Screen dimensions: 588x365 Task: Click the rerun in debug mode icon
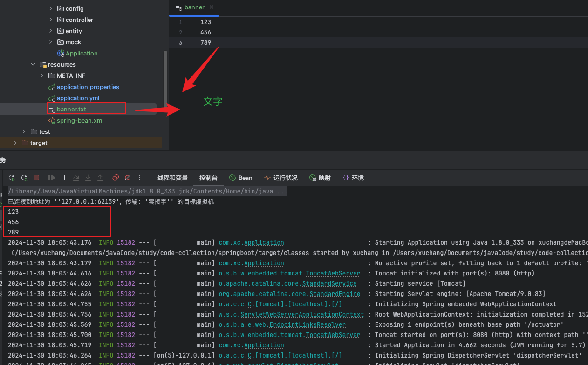click(x=24, y=178)
